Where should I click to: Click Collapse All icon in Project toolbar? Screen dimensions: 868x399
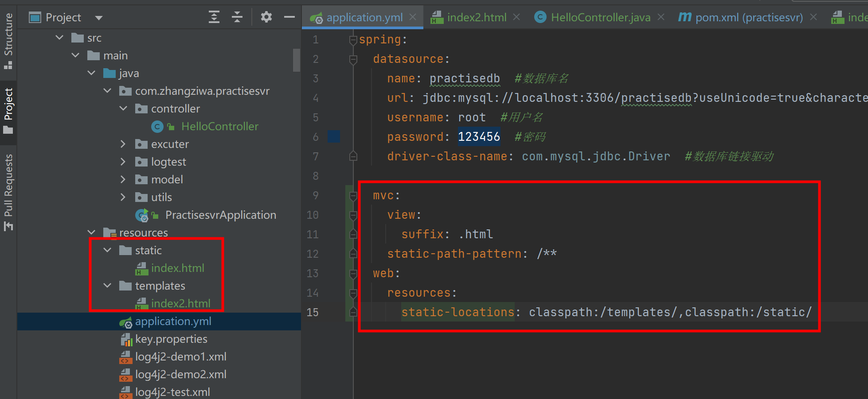pos(237,17)
